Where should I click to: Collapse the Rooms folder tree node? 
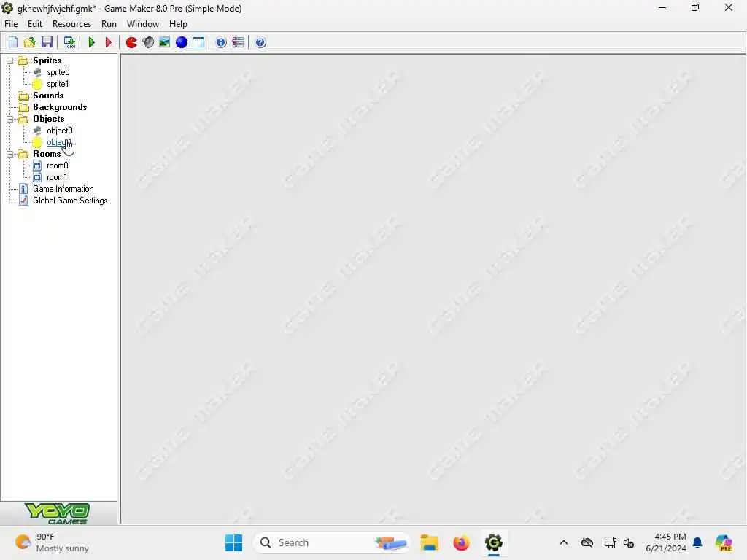click(9, 155)
